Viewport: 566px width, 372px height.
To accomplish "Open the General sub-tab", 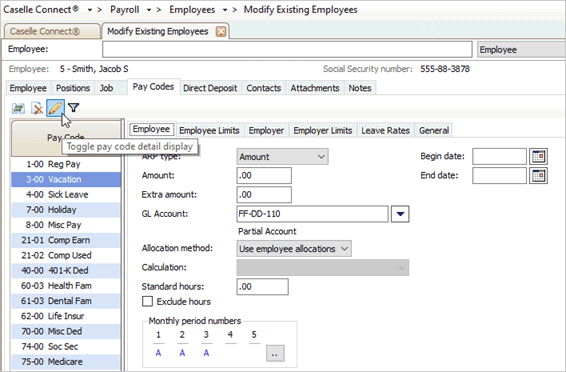I will click(434, 131).
